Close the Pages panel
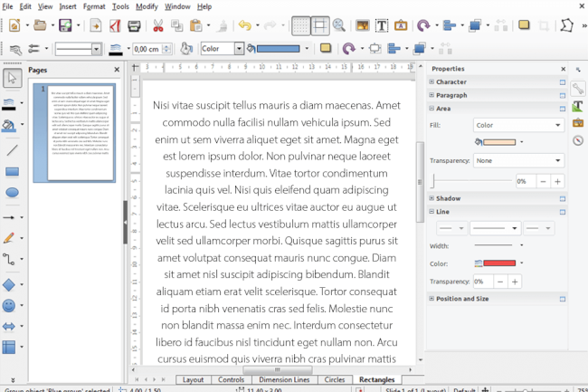 click(117, 70)
